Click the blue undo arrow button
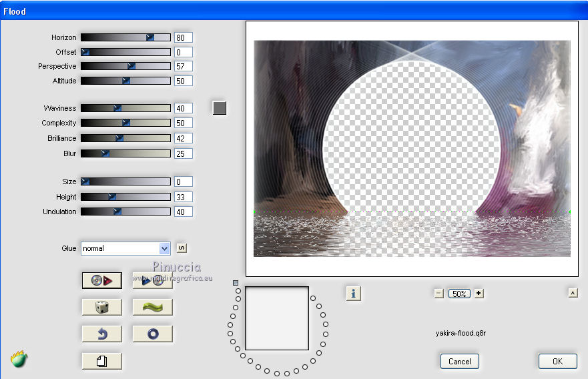588x379 pixels. (x=102, y=334)
